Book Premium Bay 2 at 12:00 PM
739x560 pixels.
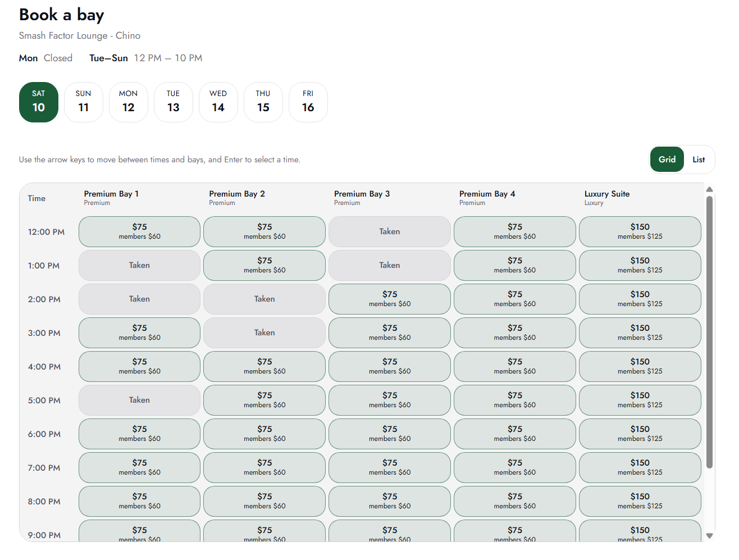tap(264, 231)
